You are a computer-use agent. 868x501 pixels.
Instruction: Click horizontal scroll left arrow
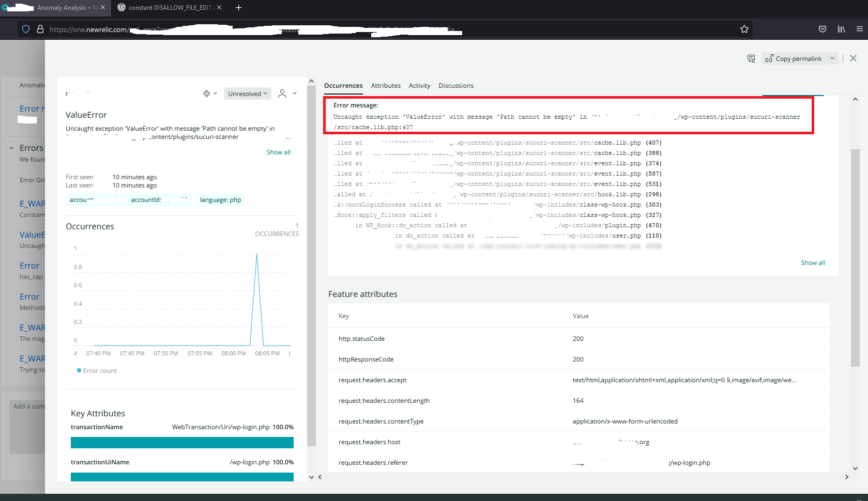(x=320, y=477)
